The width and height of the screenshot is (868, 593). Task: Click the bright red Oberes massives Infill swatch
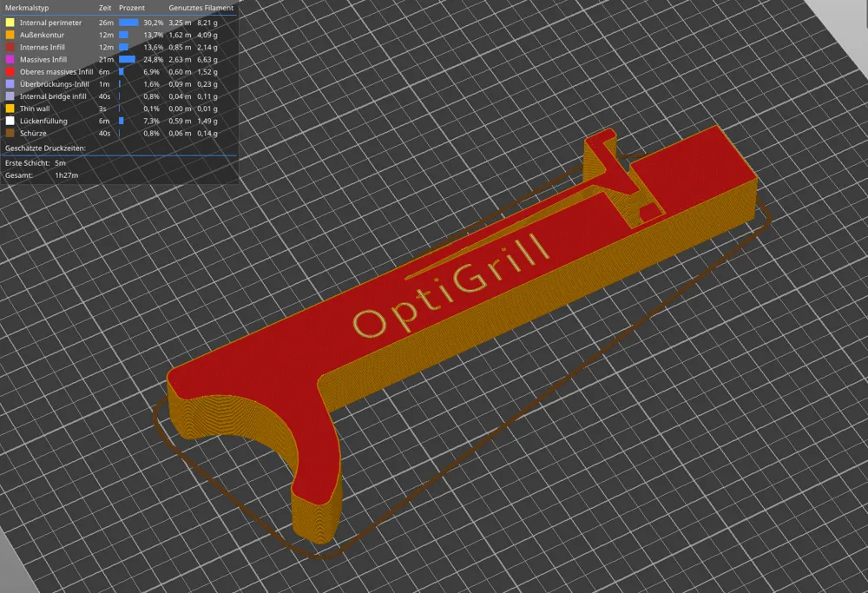(10, 72)
